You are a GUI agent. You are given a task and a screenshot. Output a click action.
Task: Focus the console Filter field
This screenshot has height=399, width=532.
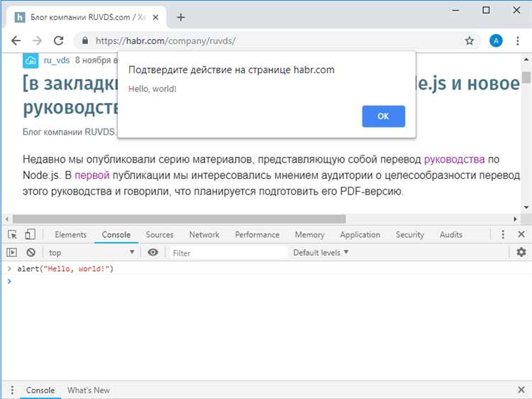point(228,253)
